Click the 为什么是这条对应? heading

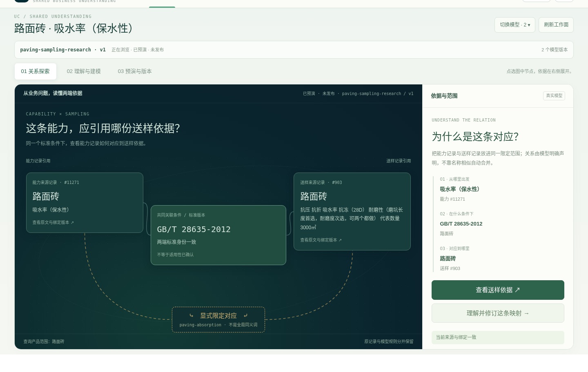click(475, 137)
